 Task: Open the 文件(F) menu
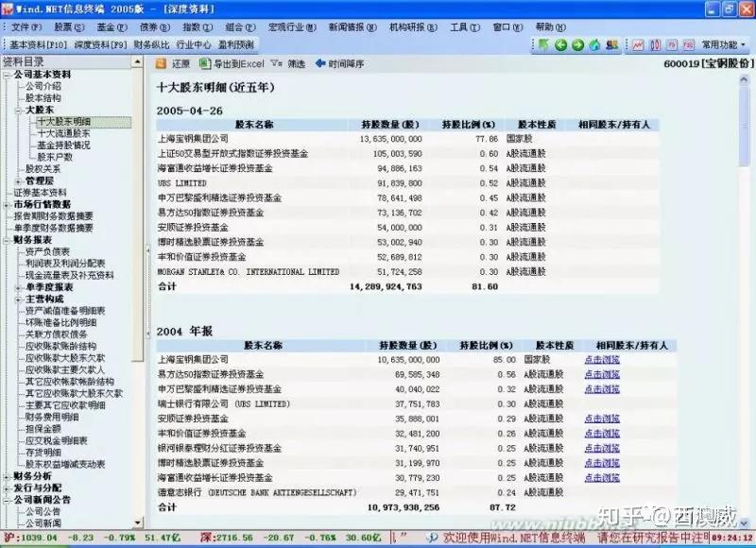tap(26, 27)
